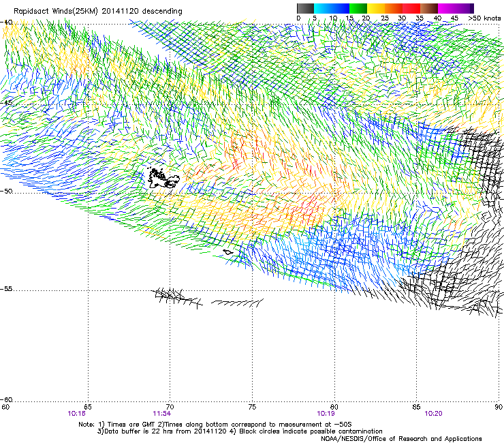This screenshot has width=504, height=443.
Task: Click the blue 10-15 knots legend swatch
Action: [x=341, y=8]
